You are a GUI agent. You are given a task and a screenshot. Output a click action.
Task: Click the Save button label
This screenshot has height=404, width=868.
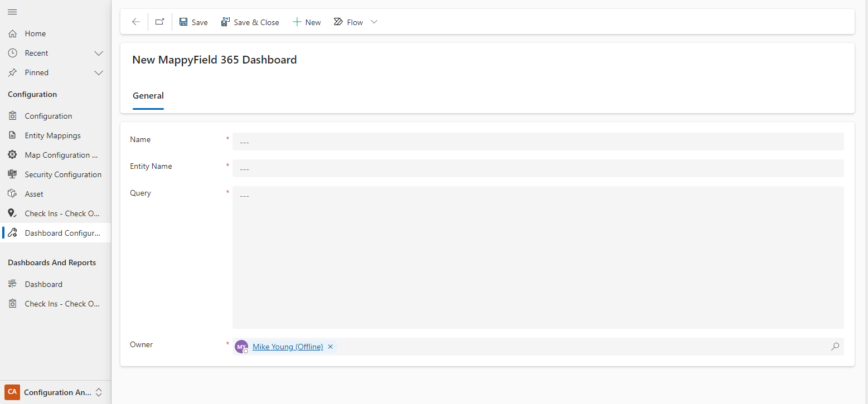point(200,22)
